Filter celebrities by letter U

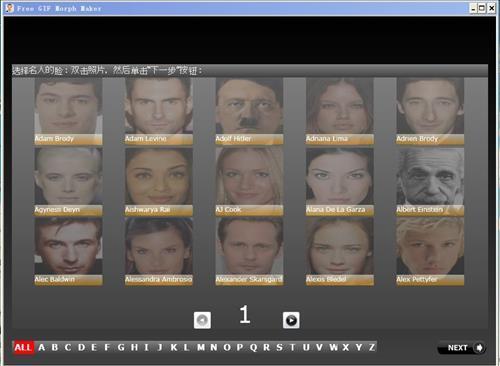(306, 347)
